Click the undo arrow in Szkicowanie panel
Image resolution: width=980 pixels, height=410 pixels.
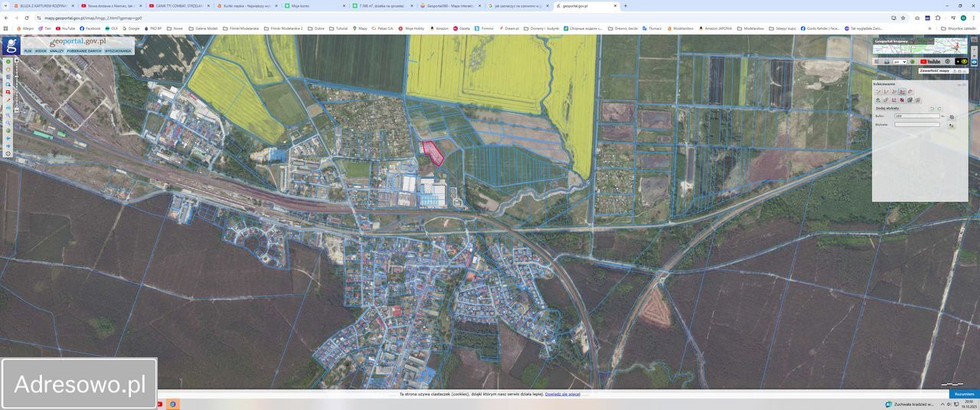[x=932, y=109]
